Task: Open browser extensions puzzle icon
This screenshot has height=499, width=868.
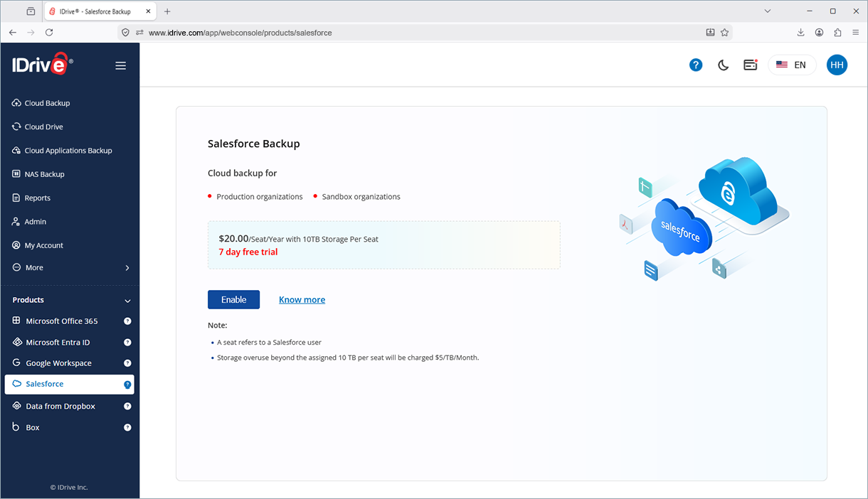Action: 837,33
